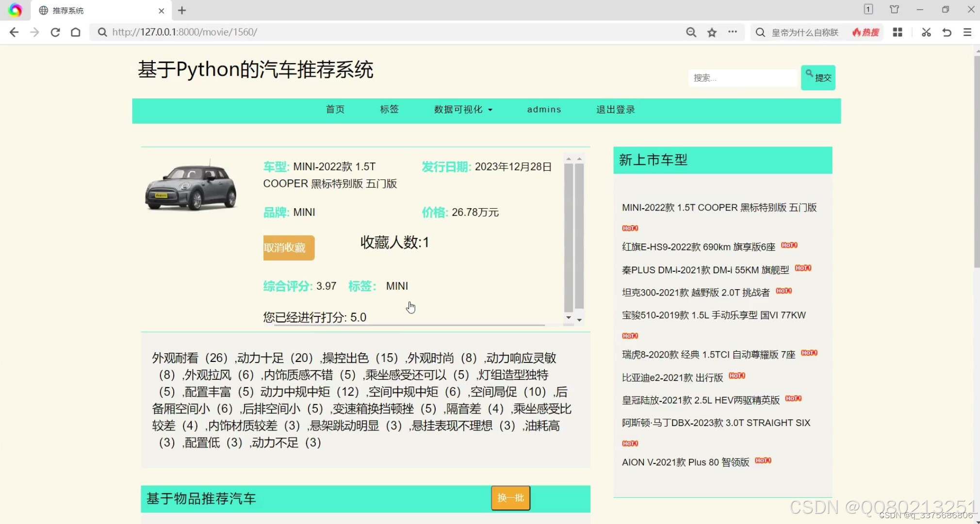Click the 搜索 search input field
Image resolution: width=980 pixels, height=524 pixels.
(x=742, y=77)
